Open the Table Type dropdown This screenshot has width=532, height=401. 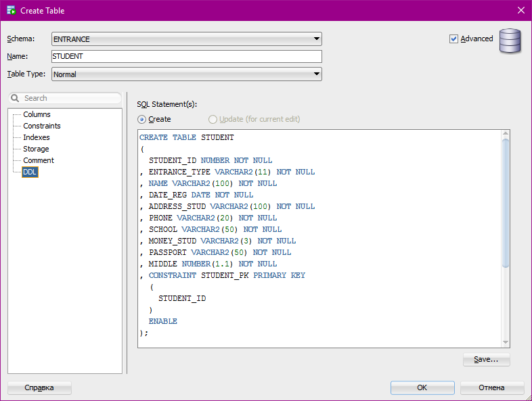click(x=187, y=74)
